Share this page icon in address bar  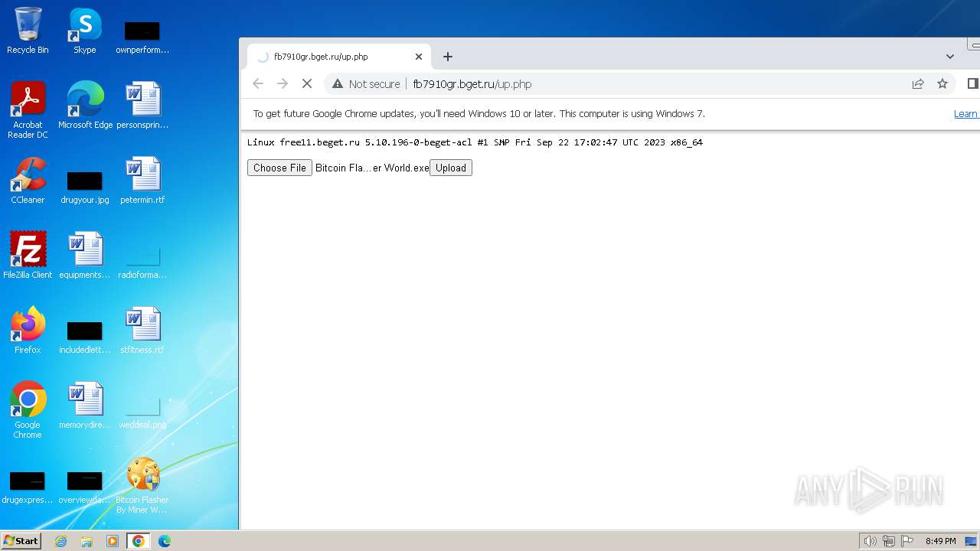[918, 84]
